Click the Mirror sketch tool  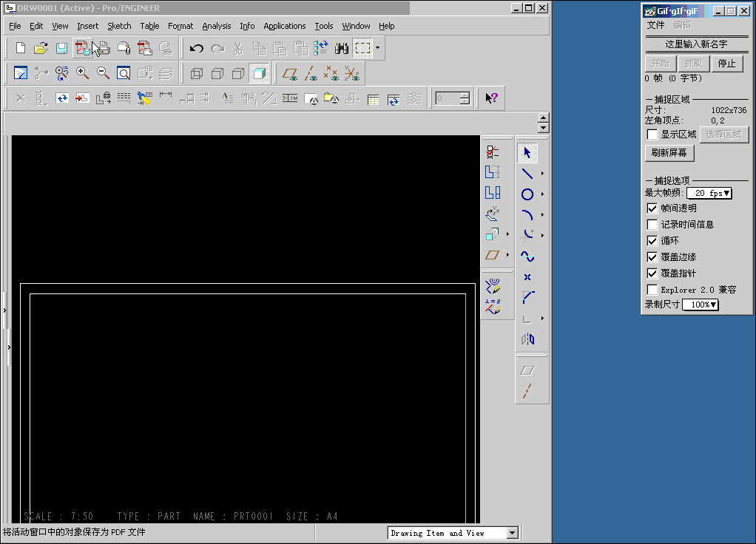tap(527, 339)
